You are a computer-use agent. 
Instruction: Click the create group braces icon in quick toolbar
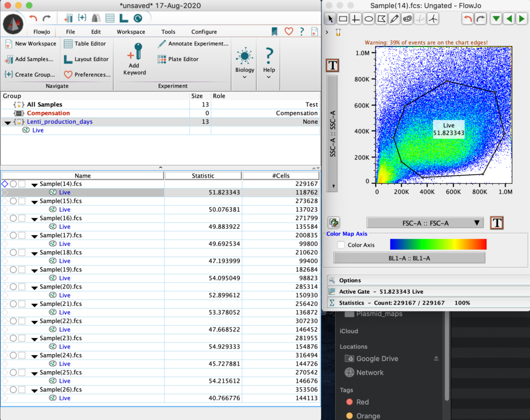[x=82, y=18]
